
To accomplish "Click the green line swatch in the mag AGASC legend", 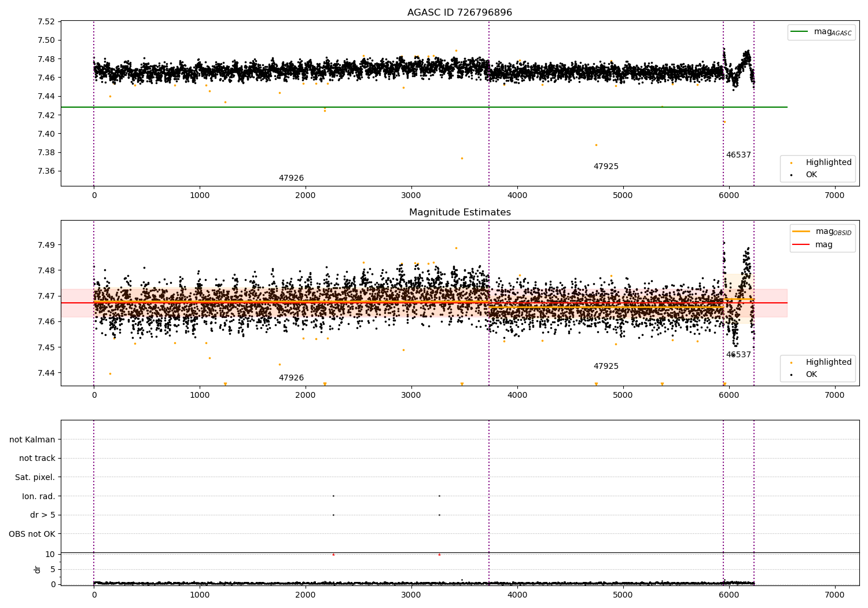I will [800, 32].
